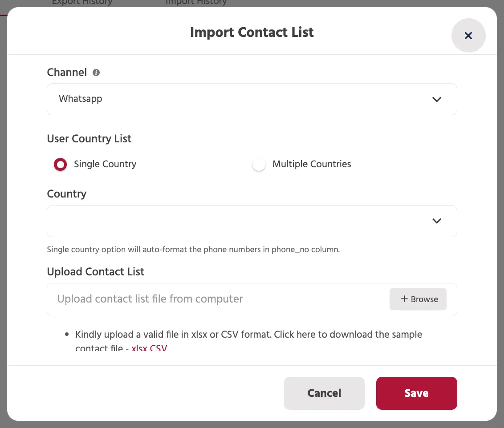
Task: Open the Import History tab
Action: [196, 3]
